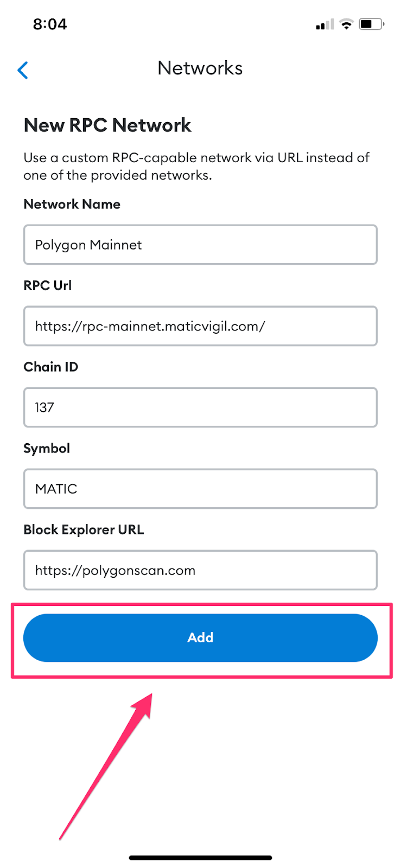Tap the RPC Url label text

tap(47, 285)
